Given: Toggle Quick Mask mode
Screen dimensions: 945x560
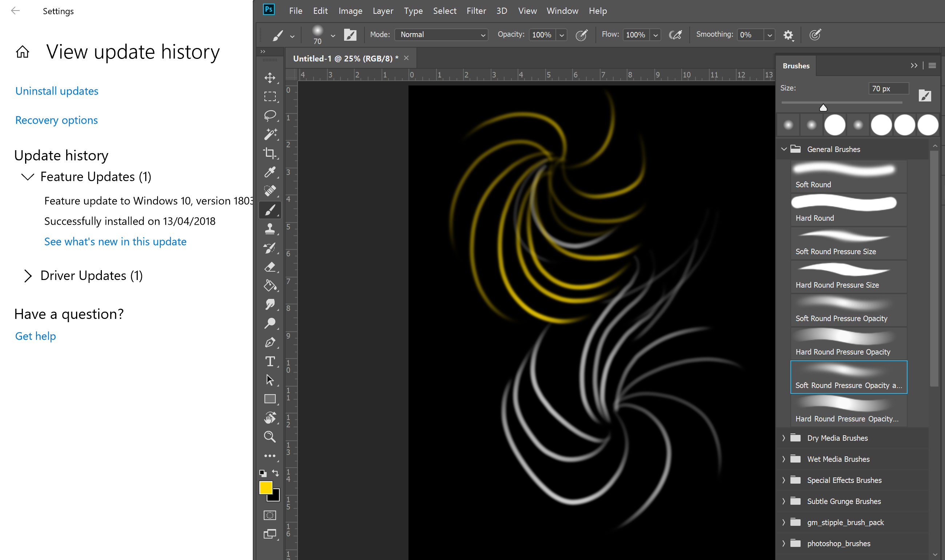Looking at the screenshot, I should tap(270, 515).
